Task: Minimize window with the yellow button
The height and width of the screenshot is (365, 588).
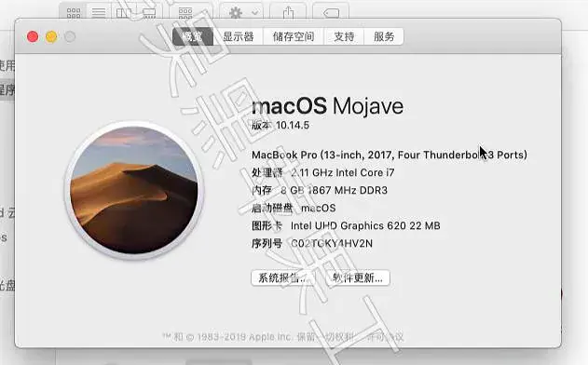Action: (51, 36)
